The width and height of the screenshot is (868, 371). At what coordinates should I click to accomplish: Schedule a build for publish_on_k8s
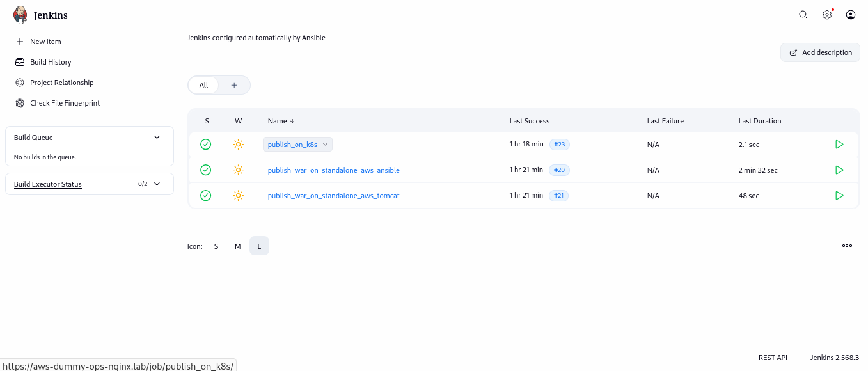point(839,145)
